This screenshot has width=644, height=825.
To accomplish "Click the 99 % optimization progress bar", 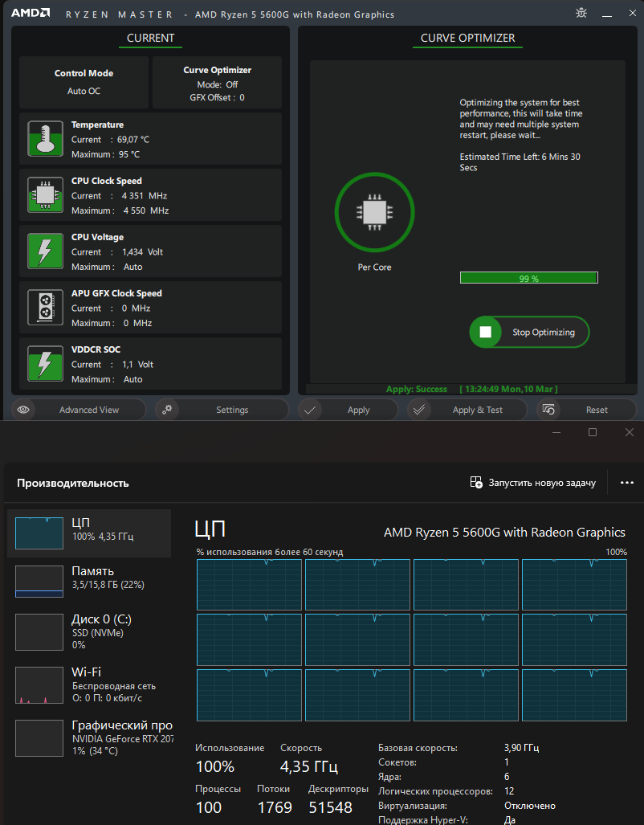I will [x=529, y=278].
